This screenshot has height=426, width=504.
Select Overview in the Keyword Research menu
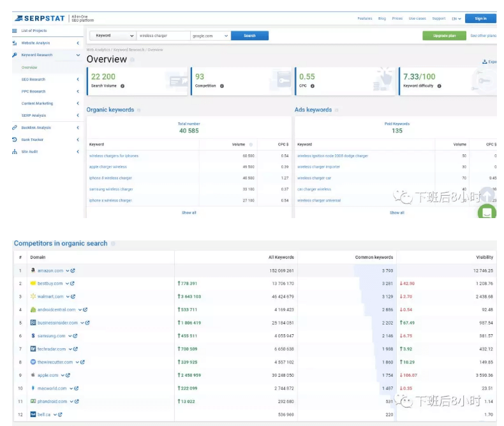coord(29,67)
